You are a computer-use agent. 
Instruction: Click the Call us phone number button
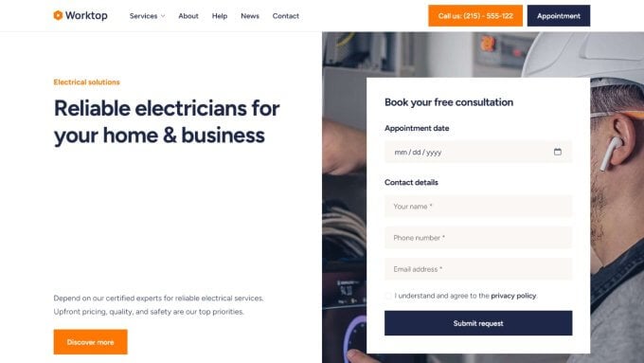[475, 15]
